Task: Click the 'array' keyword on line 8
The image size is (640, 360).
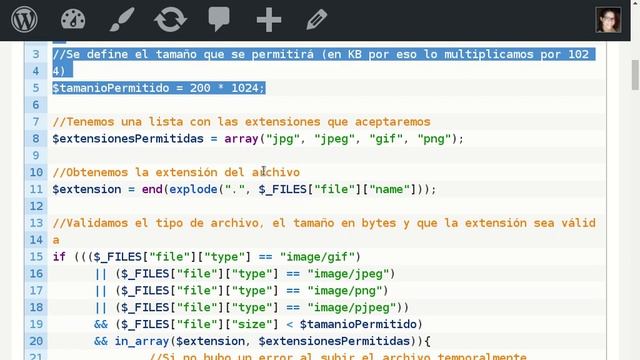Action: tap(241, 139)
